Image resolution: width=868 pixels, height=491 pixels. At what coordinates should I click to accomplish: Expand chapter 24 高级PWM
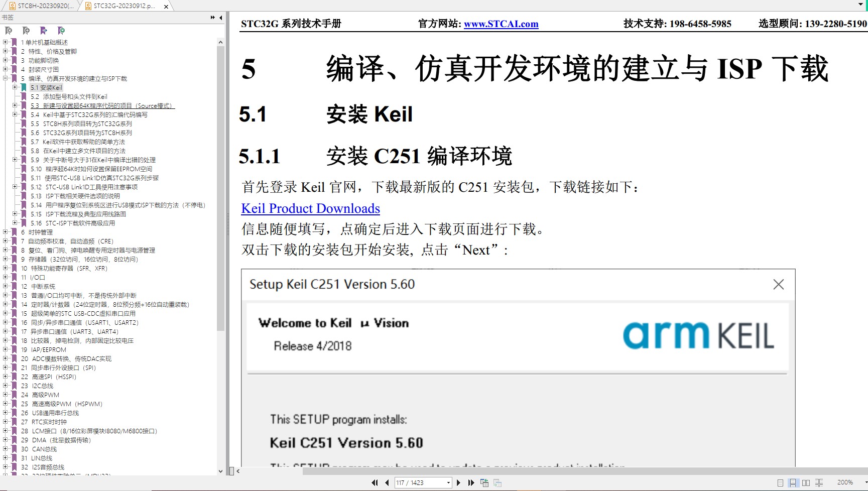6,395
